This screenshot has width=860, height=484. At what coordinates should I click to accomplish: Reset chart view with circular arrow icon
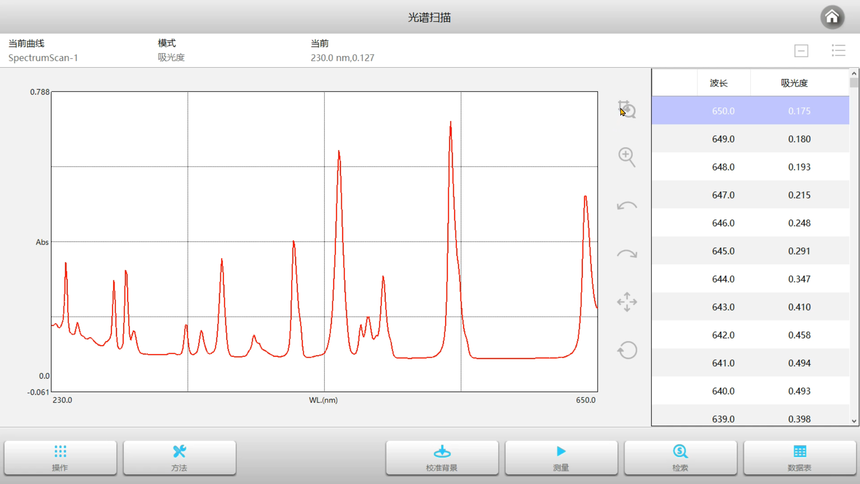[x=627, y=350]
